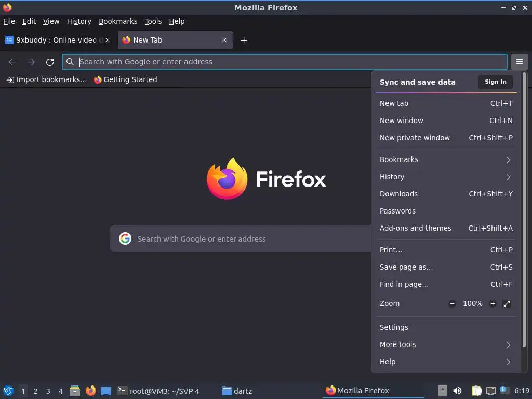Click the eject/removable media tray icon
532x399 pixels.
click(442, 391)
